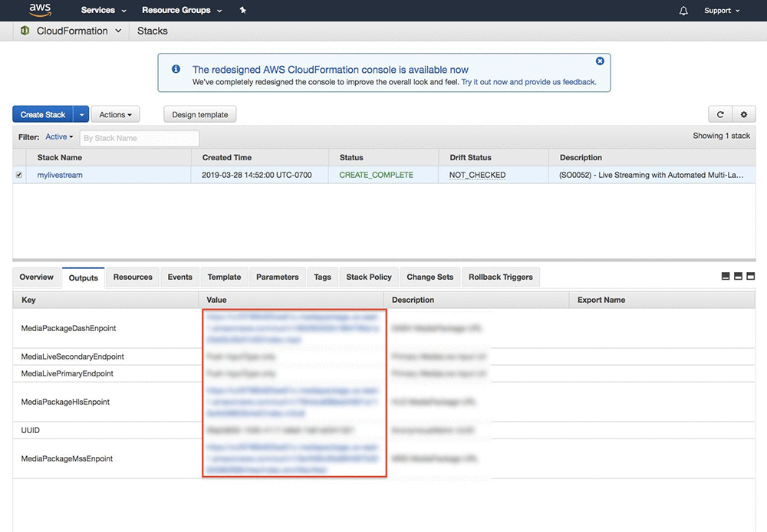Click the MediaPackageMssEnpoint key
This screenshot has height=532, width=767.
[x=67, y=458]
